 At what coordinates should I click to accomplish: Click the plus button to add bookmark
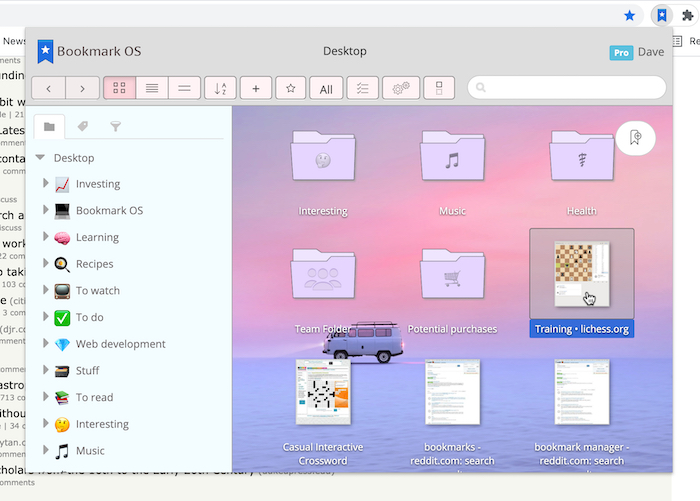[255, 88]
